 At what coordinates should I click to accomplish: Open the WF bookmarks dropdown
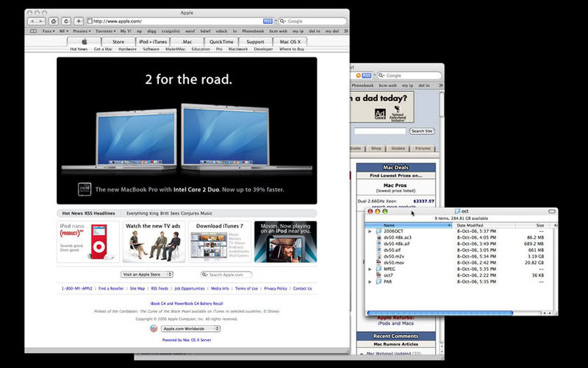64,31
